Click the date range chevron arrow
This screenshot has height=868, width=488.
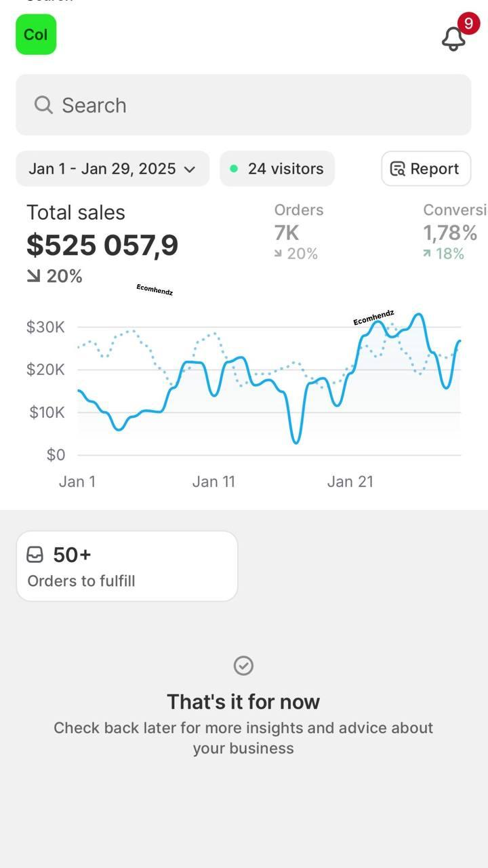tap(190, 170)
